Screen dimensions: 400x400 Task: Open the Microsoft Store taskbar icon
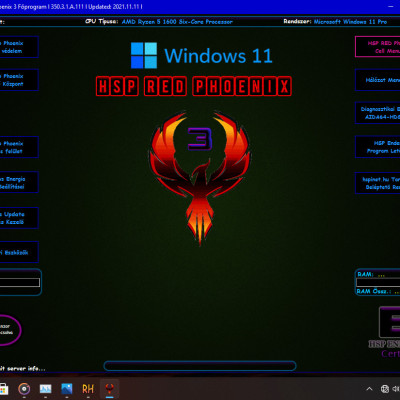pos(3,389)
